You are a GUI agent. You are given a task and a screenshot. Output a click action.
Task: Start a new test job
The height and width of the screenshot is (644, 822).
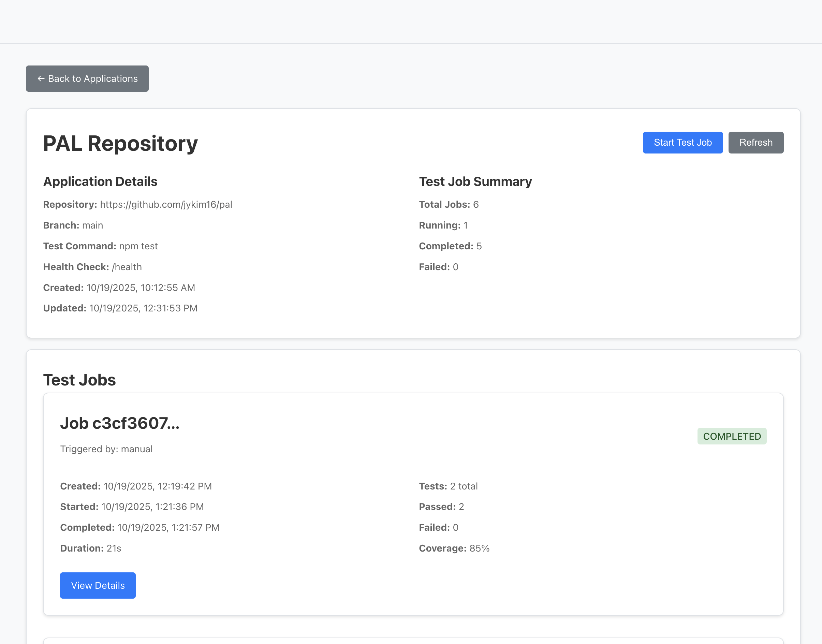682,143
